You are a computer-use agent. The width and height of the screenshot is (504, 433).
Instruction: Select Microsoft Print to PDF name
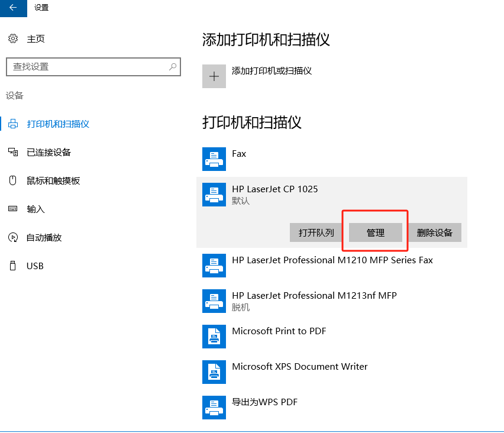pyautogui.click(x=279, y=331)
